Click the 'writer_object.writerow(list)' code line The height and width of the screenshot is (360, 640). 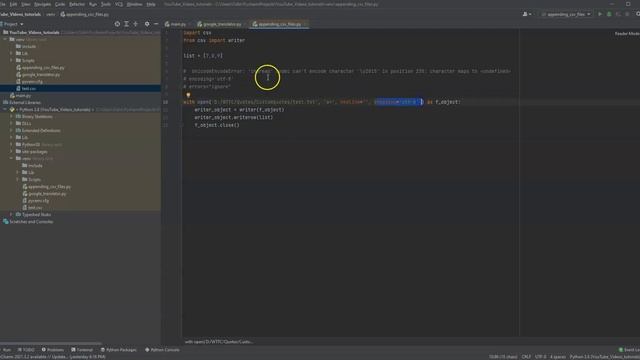(233, 118)
